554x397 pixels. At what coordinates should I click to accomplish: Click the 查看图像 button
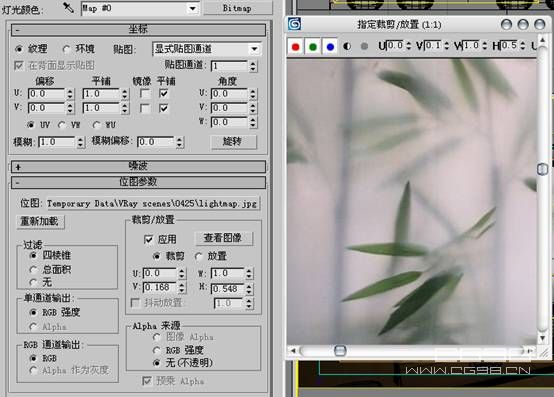223,238
